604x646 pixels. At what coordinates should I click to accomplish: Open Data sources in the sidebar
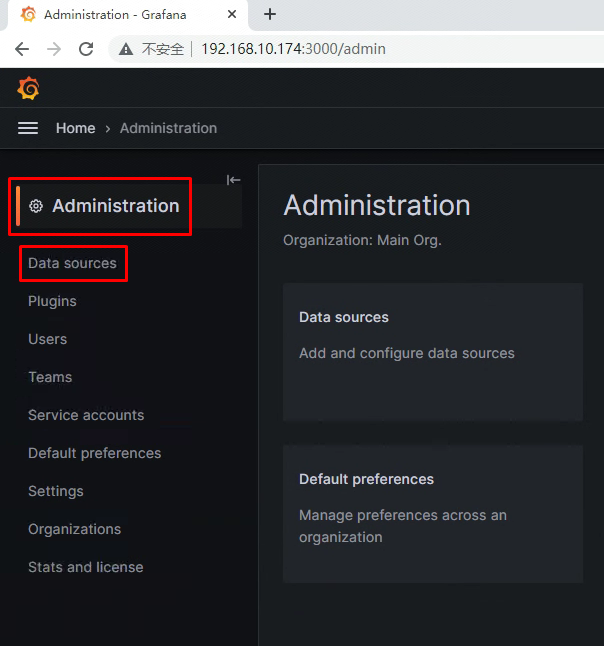click(x=73, y=263)
